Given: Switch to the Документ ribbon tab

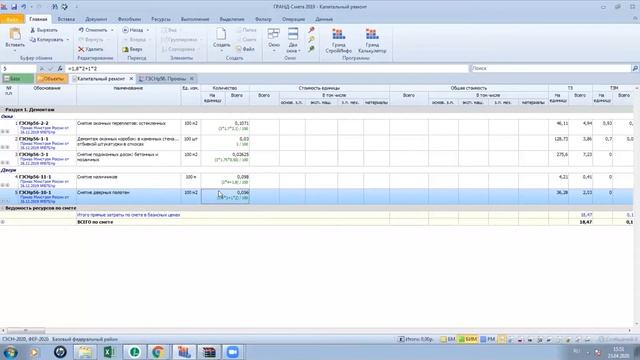Looking at the screenshot, I should (x=96, y=19).
